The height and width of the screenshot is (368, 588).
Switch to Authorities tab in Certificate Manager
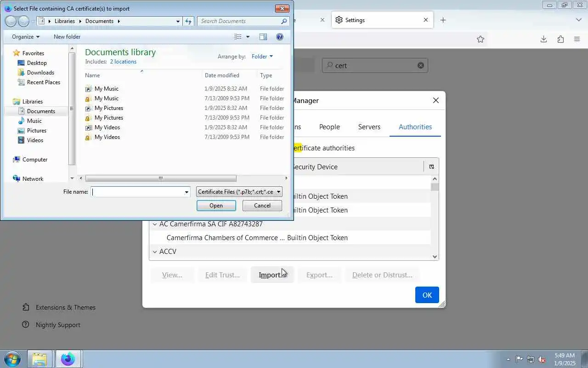(x=415, y=127)
